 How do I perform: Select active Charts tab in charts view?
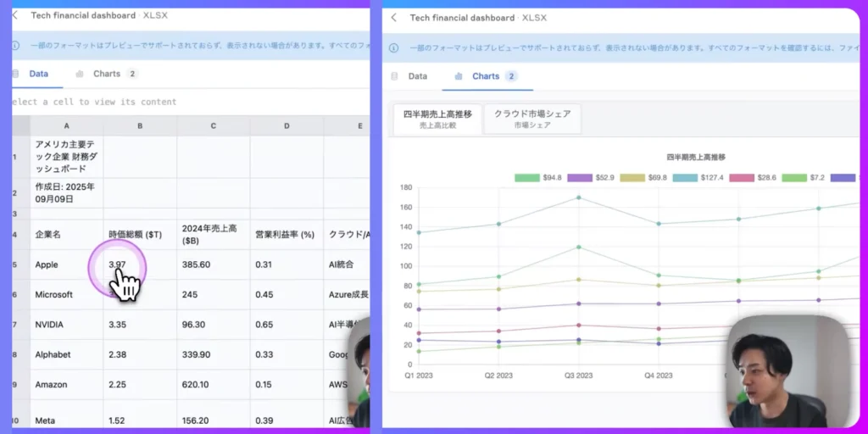[487, 76]
